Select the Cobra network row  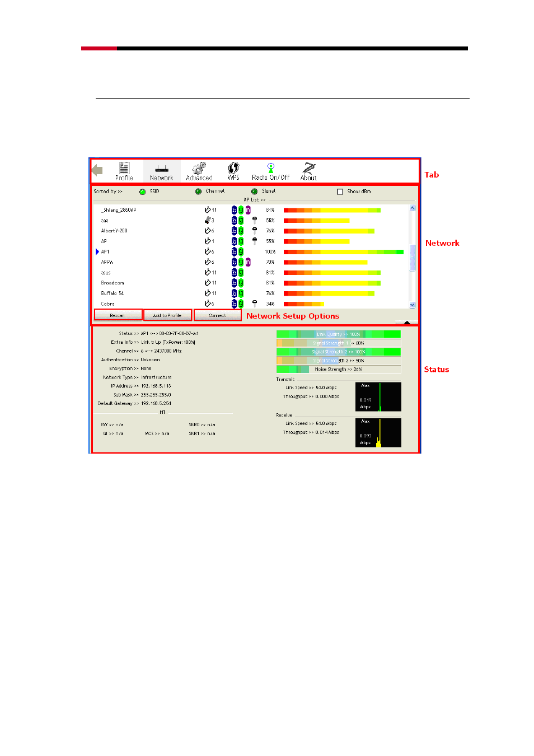252,304
